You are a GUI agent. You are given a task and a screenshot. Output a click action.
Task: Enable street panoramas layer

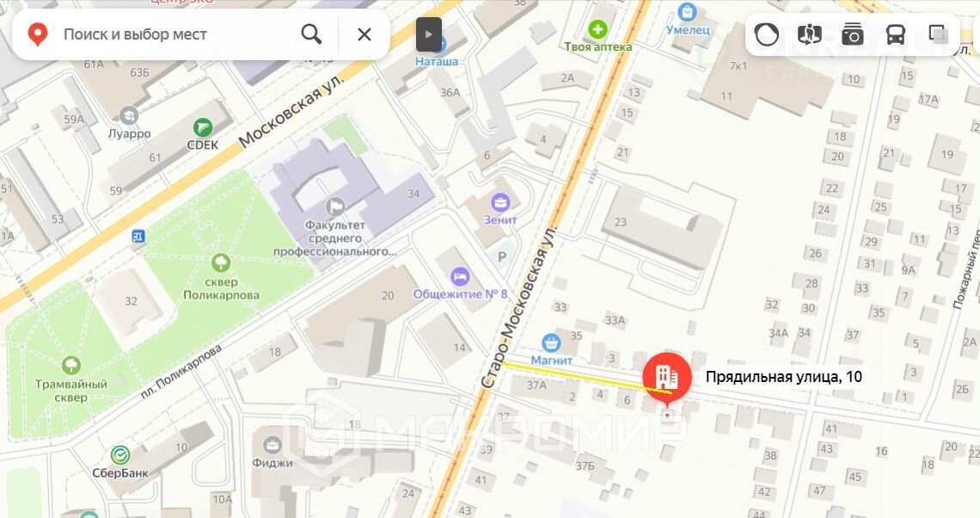tap(810, 34)
